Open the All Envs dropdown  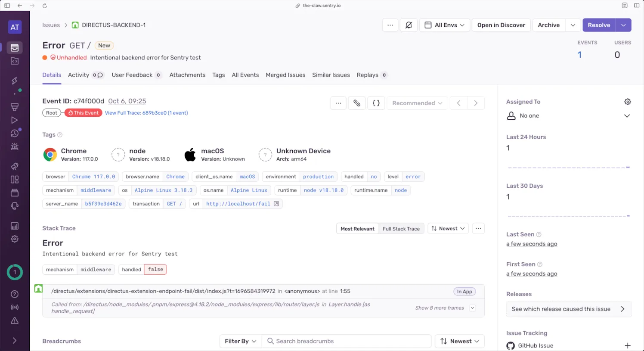(444, 25)
